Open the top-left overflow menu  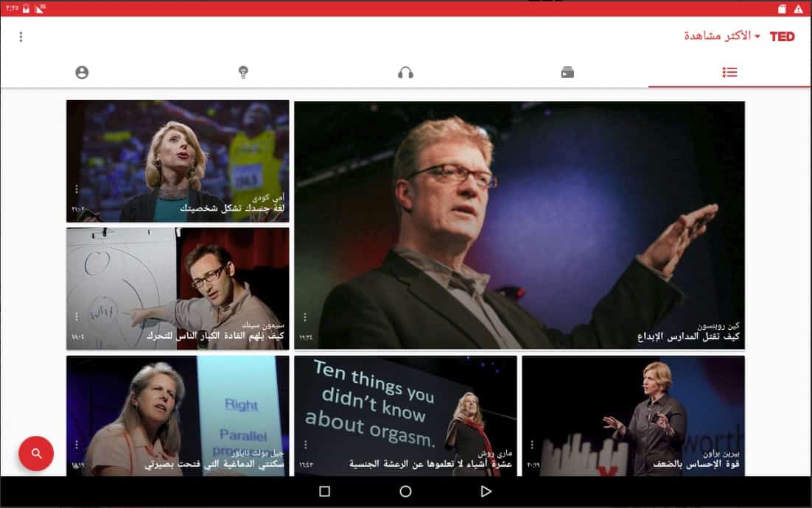pos(21,37)
